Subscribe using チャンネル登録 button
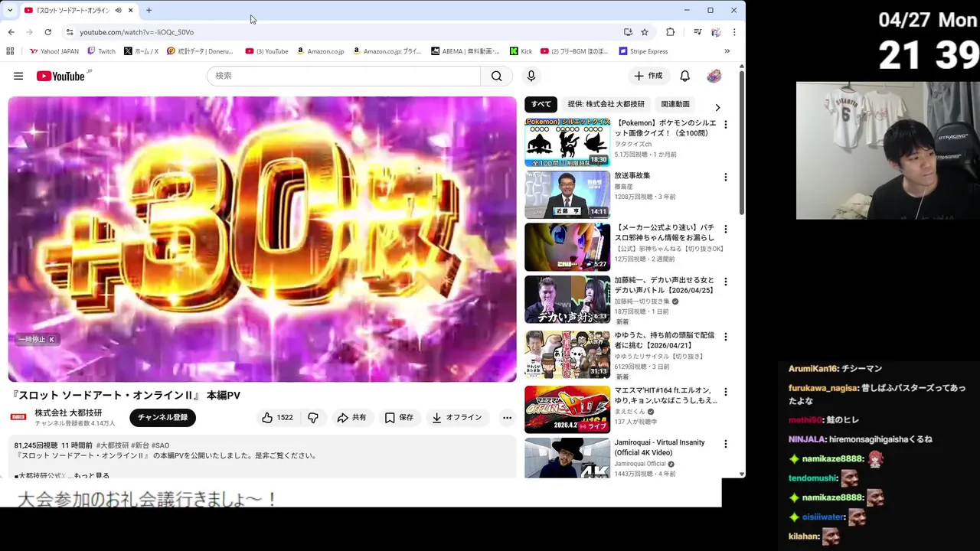 pyautogui.click(x=162, y=418)
